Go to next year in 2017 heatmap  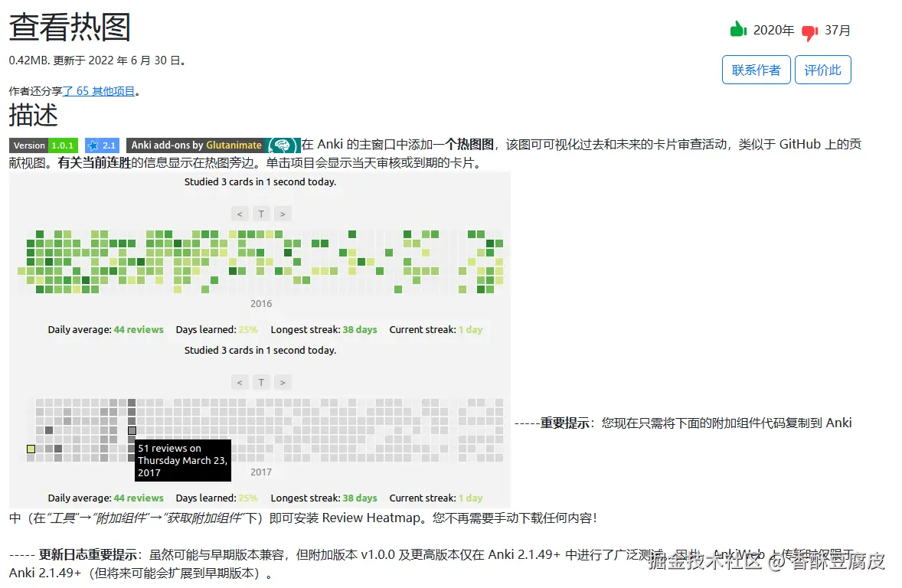[283, 383]
